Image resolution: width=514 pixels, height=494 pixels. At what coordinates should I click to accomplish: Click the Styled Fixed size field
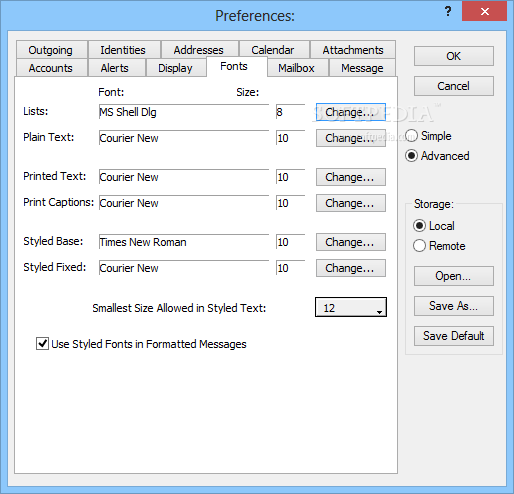[290, 268]
